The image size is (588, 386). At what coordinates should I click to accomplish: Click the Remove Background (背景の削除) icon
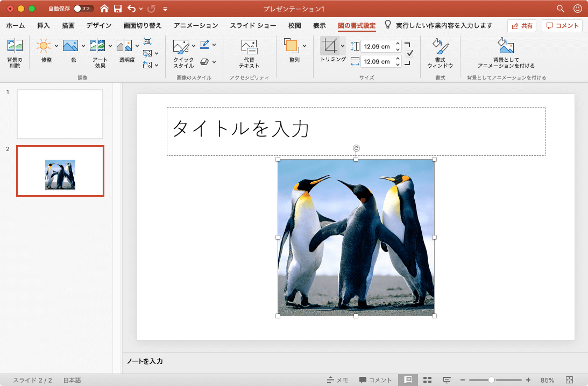point(15,46)
